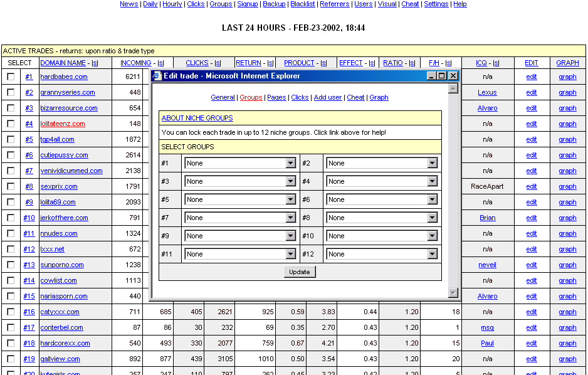
Task: Click the popup scrollbar down arrow
Action: [453, 293]
